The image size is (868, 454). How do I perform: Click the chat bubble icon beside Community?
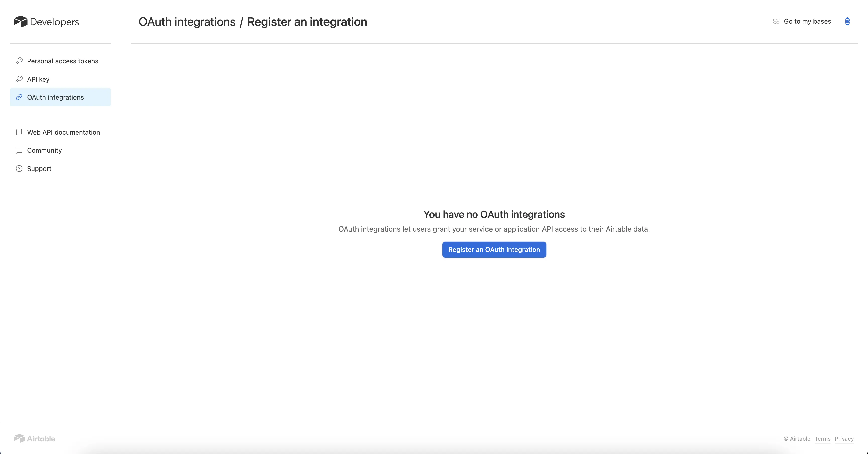pos(19,150)
